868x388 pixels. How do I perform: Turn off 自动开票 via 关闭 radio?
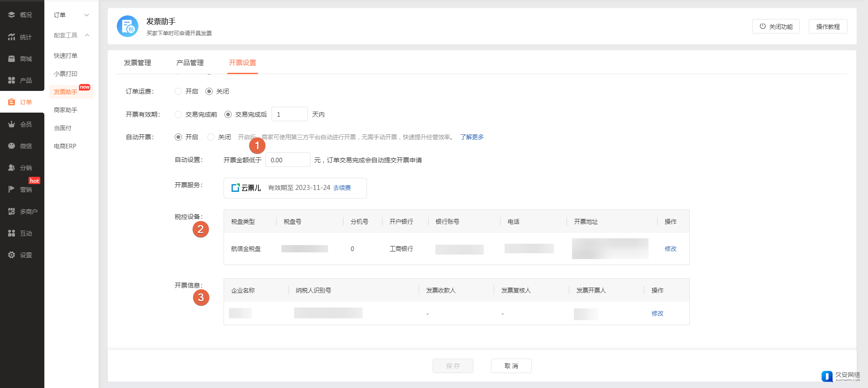click(x=211, y=137)
